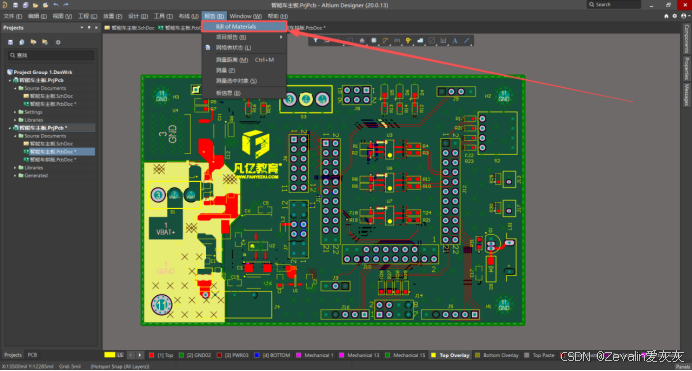
Task: Click the blue [4] BOTTOM layer color swatch
Action: [x=256, y=355]
